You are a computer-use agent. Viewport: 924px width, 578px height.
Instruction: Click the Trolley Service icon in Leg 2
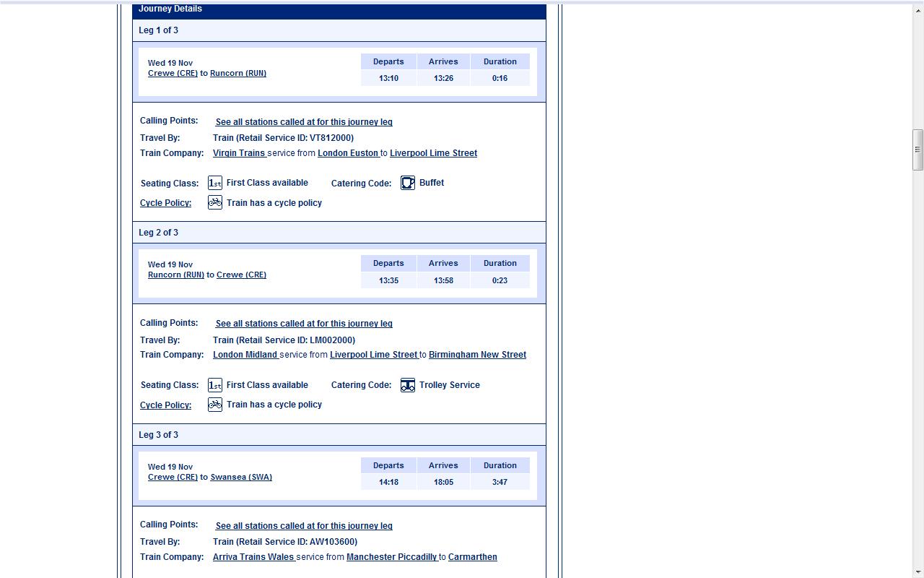(408, 385)
